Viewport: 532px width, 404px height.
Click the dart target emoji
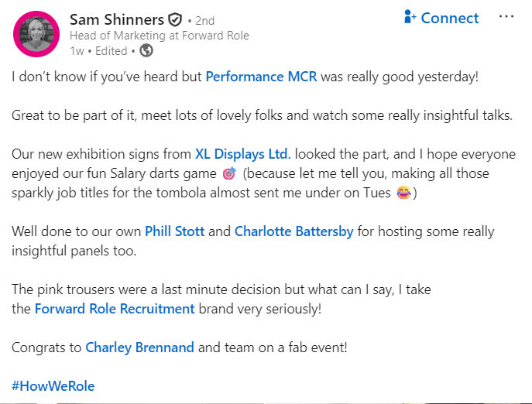(x=228, y=173)
